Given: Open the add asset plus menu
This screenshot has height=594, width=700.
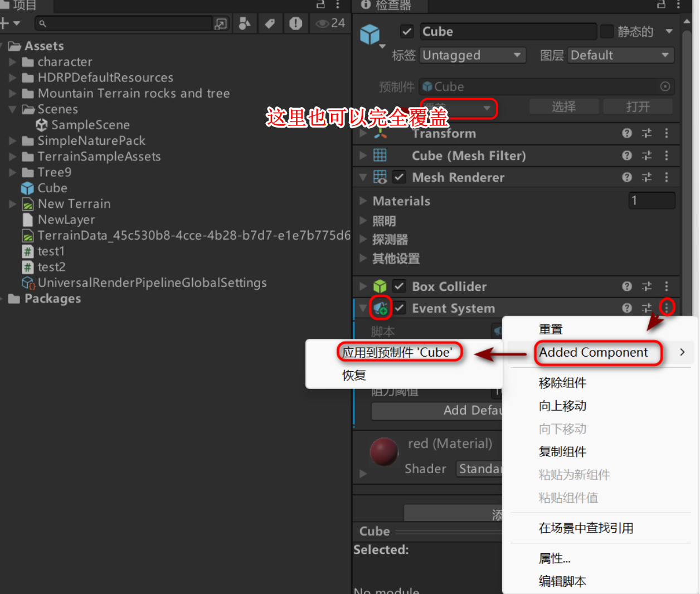Looking at the screenshot, I should point(9,23).
